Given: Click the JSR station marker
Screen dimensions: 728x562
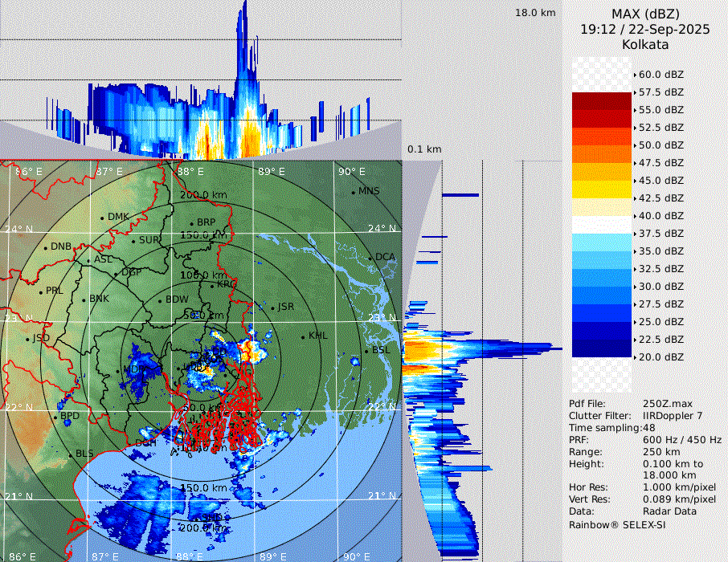Looking at the screenshot, I should 273,307.
